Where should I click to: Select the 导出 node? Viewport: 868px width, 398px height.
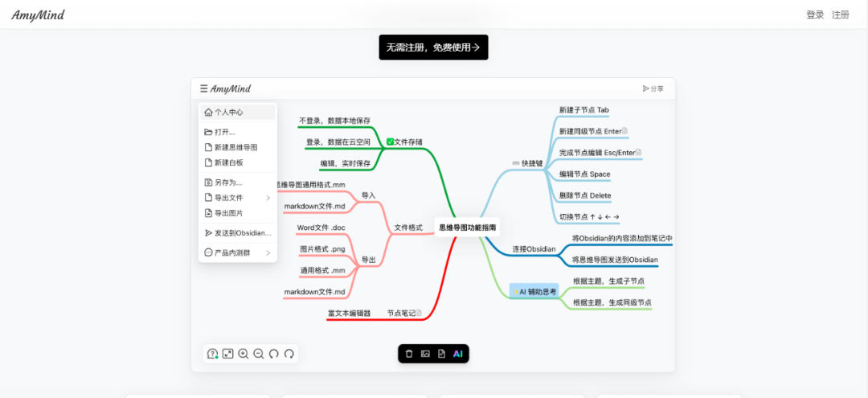point(369,260)
